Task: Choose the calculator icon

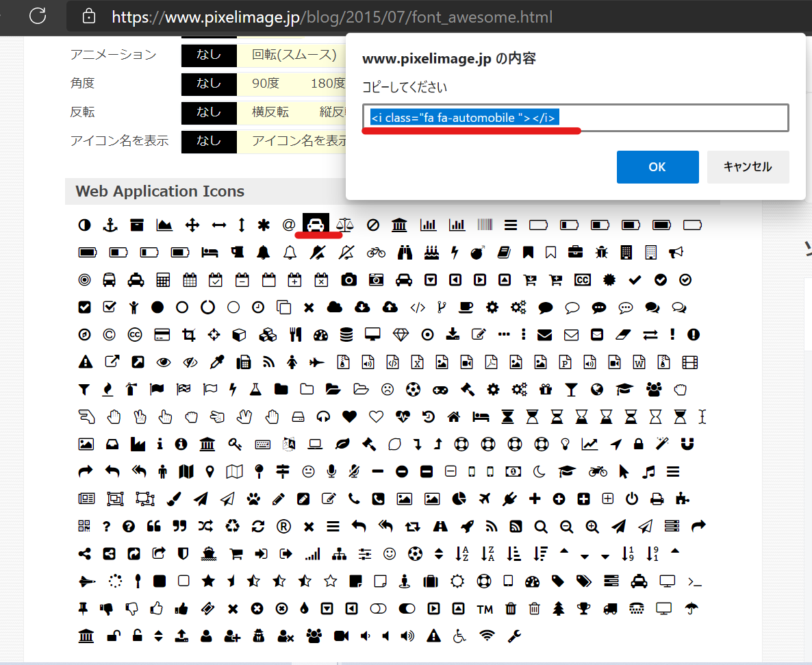Action: [x=163, y=280]
